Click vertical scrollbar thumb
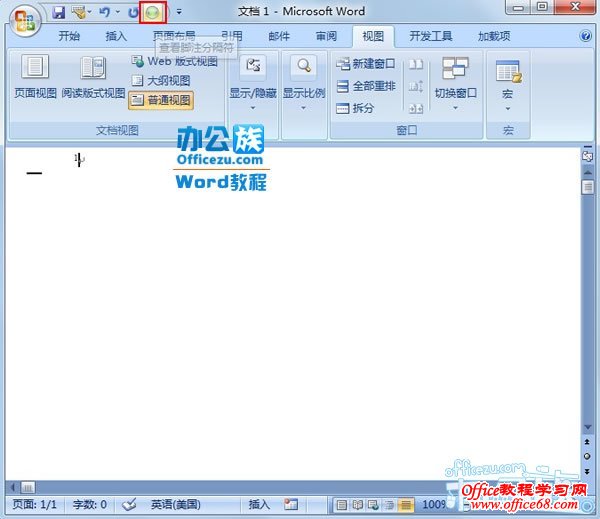Viewport: 600px width, 519px height. (x=587, y=187)
